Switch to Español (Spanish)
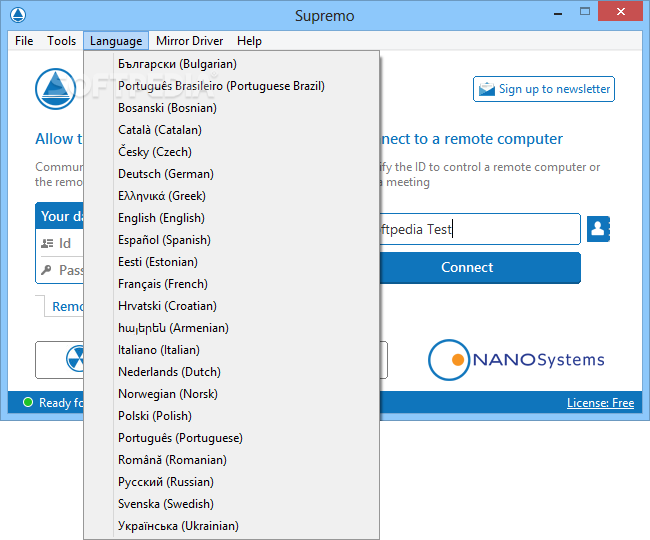The height and width of the screenshot is (540, 650). [x=231, y=240]
